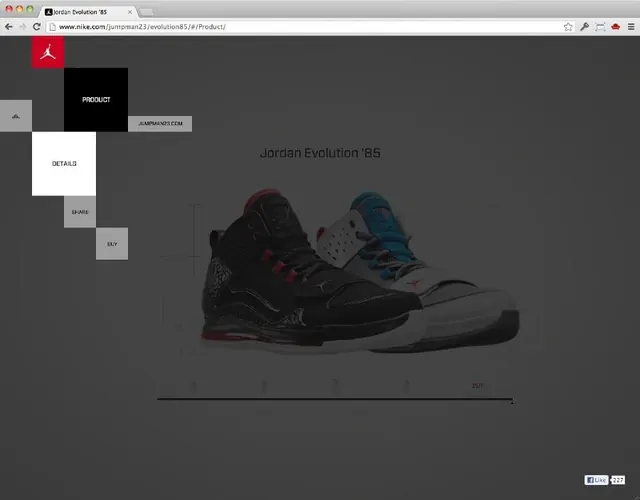Click the timeline slider handle at right end
This screenshot has width=640, height=500.
(512, 402)
